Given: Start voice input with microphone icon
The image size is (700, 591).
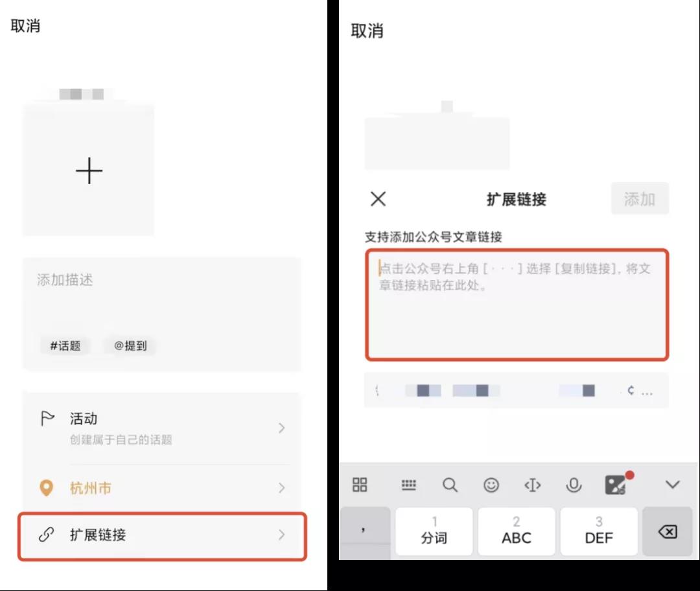Looking at the screenshot, I should pyautogui.click(x=574, y=485).
